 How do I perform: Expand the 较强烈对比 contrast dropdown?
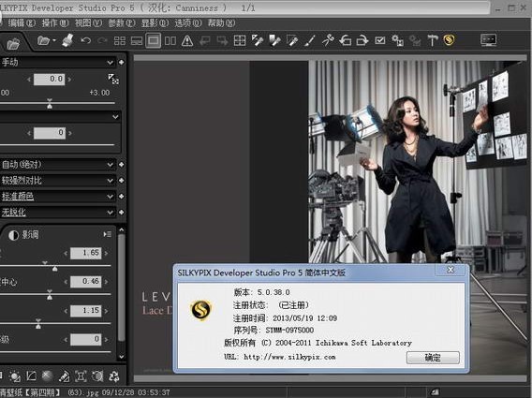click(58, 181)
